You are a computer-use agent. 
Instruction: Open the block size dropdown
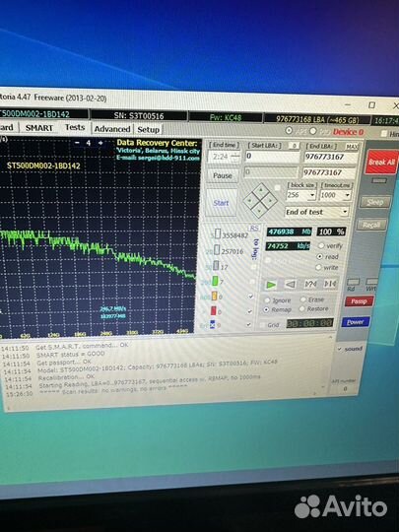pyautogui.click(x=301, y=195)
